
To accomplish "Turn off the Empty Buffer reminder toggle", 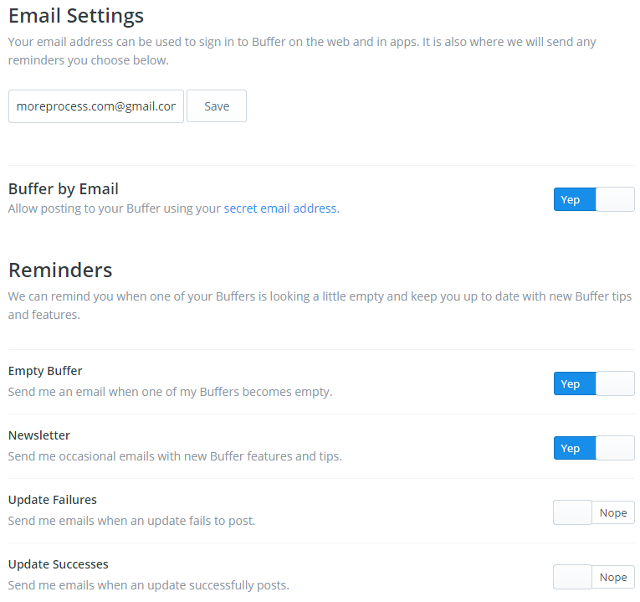I will 594,383.
